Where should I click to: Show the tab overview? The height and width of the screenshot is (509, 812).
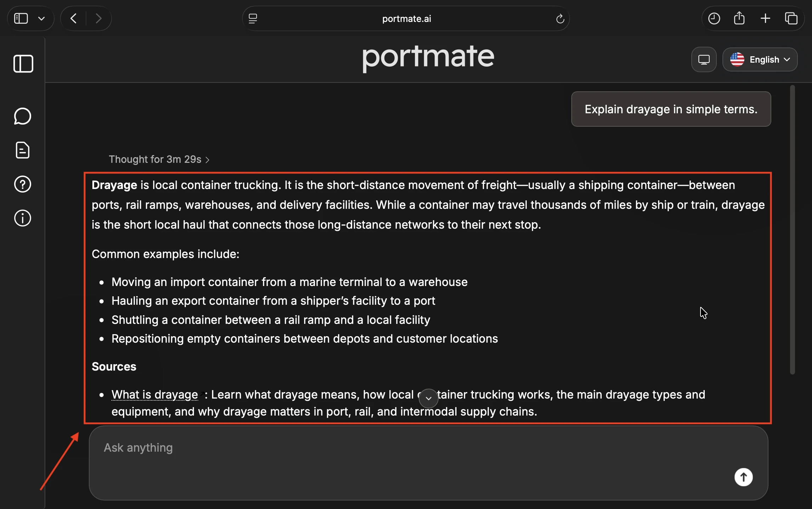click(x=791, y=18)
